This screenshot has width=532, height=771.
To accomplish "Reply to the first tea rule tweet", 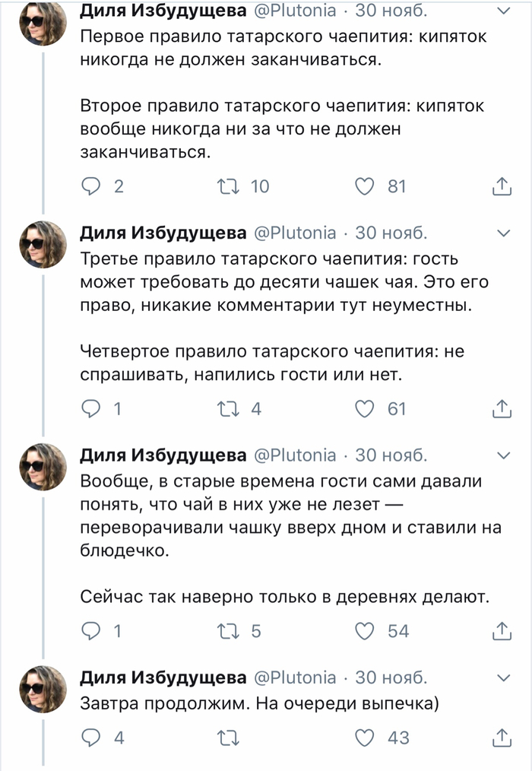I will 91,186.
